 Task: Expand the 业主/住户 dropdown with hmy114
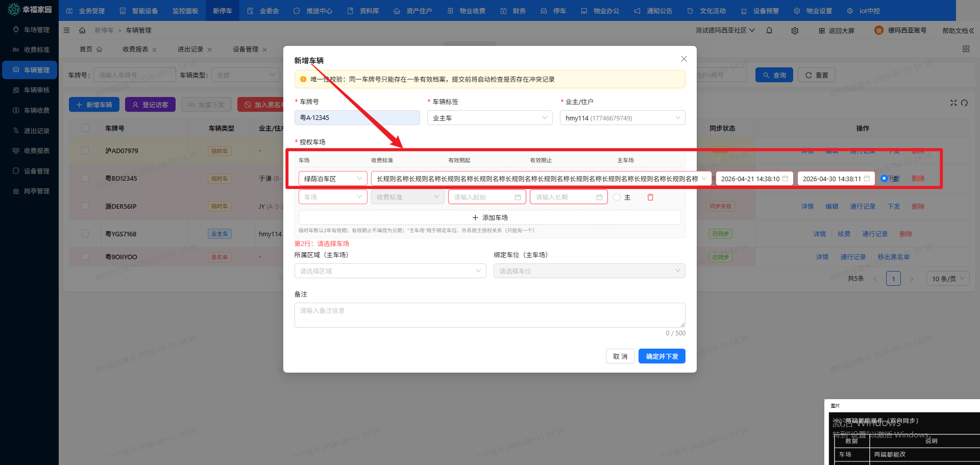pos(622,118)
